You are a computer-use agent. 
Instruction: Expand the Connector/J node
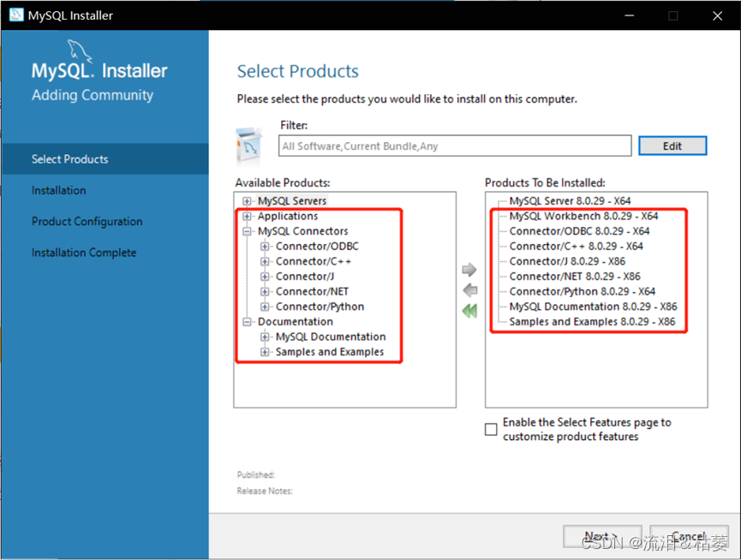tap(265, 277)
